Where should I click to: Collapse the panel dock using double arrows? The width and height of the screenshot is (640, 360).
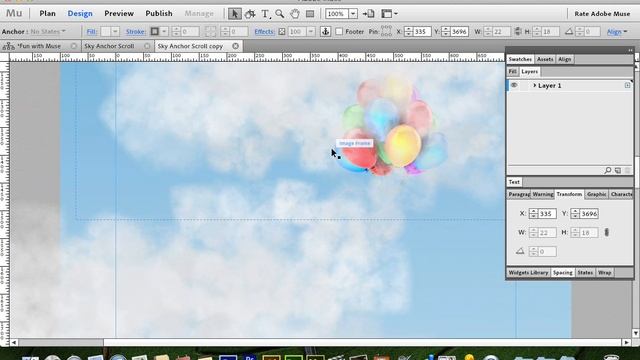point(630,50)
